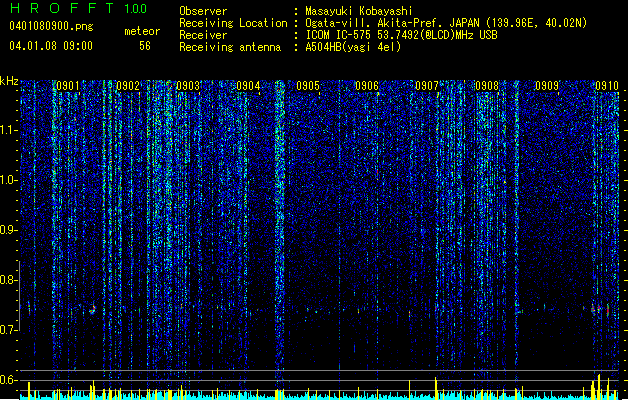Click the Receiver label
This screenshot has height=400, width=629.
tap(203, 35)
